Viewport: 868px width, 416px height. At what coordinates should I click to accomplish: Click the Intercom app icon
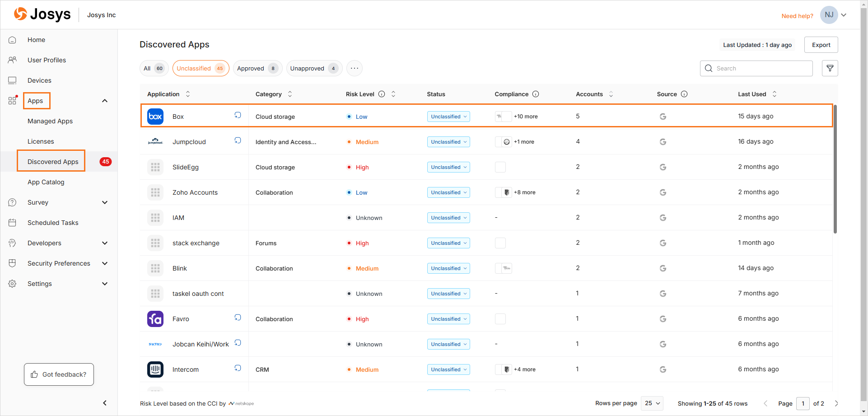[x=155, y=369]
